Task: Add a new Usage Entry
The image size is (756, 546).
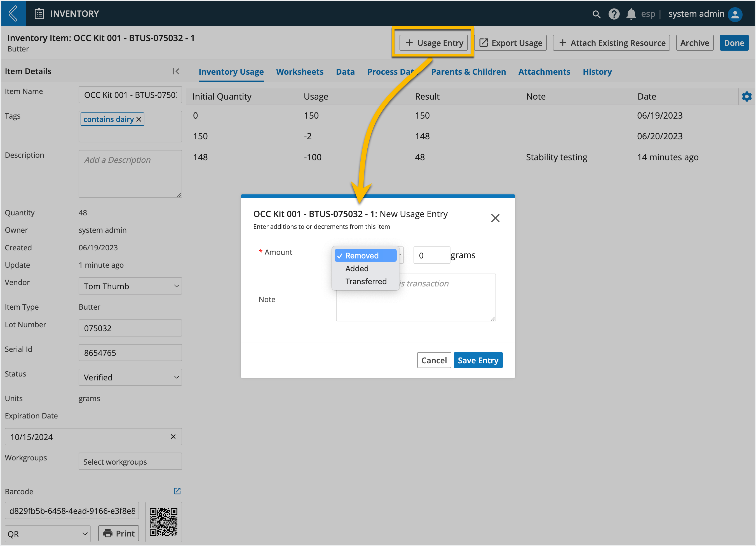Action: click(434, 43)
